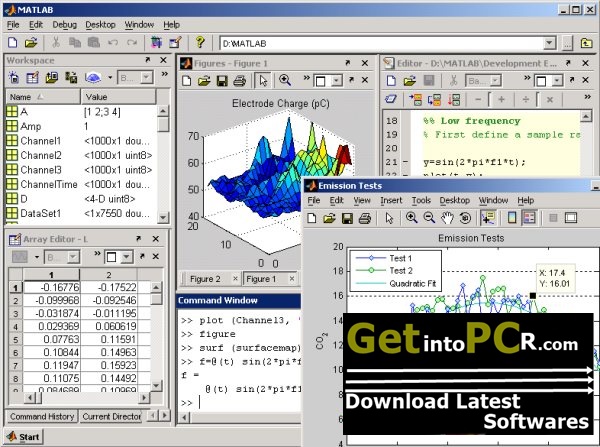The image size is (600, 447).
Task: Toggle Zoom In in the Emission Tests toolbar
Action: tap(412, 218)
